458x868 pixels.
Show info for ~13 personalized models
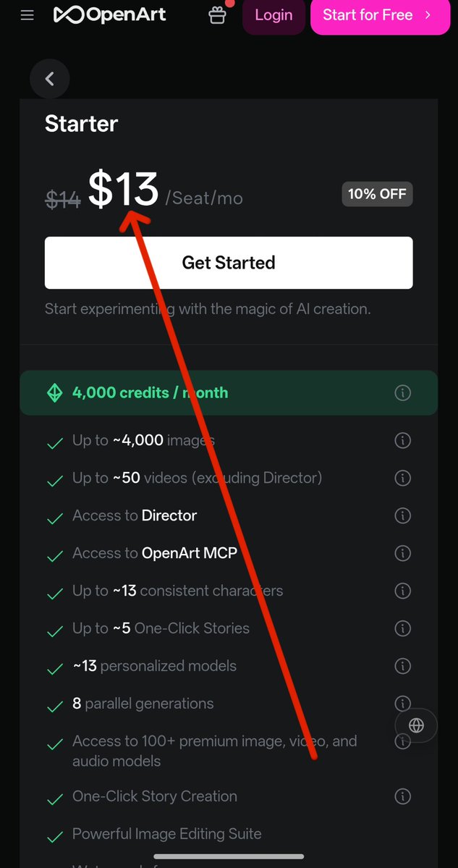pos(403,666)
